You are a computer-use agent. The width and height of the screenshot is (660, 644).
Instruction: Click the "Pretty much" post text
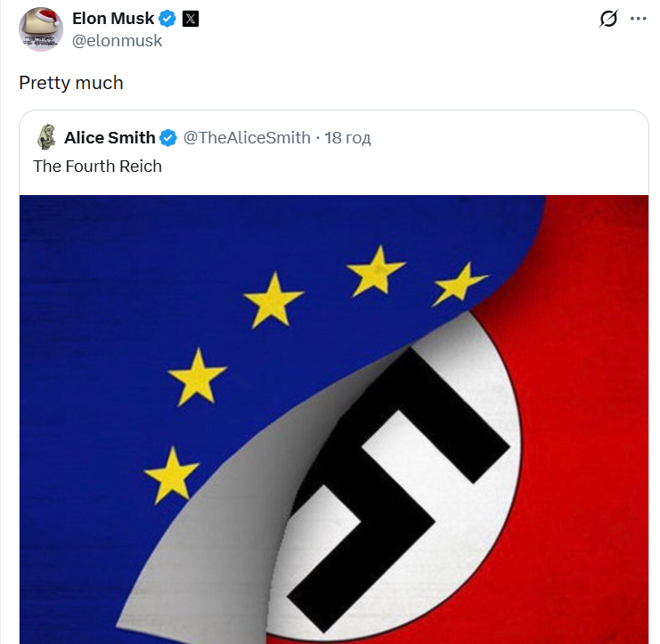coord(71,83)
